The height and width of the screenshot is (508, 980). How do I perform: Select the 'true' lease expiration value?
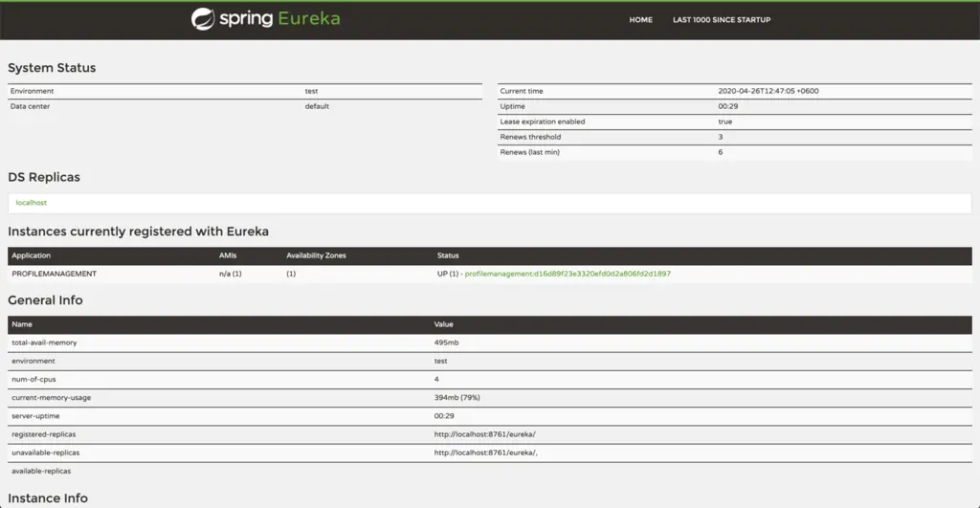(725, 121)
